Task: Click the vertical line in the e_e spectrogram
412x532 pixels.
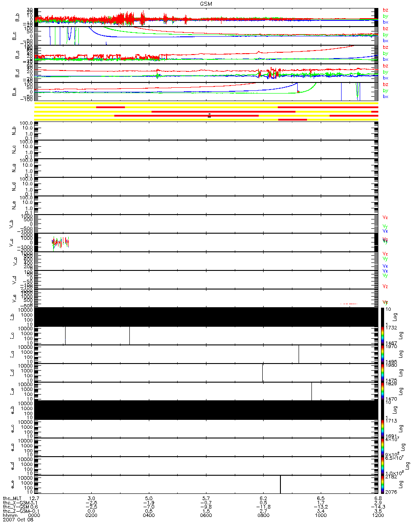Action: pos(280,485)
